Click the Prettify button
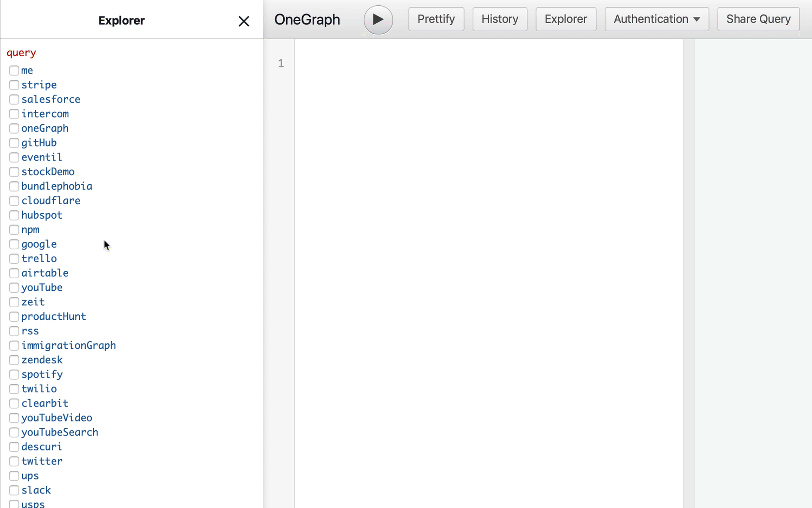This screenshot has width=812, height=508. 436,19
